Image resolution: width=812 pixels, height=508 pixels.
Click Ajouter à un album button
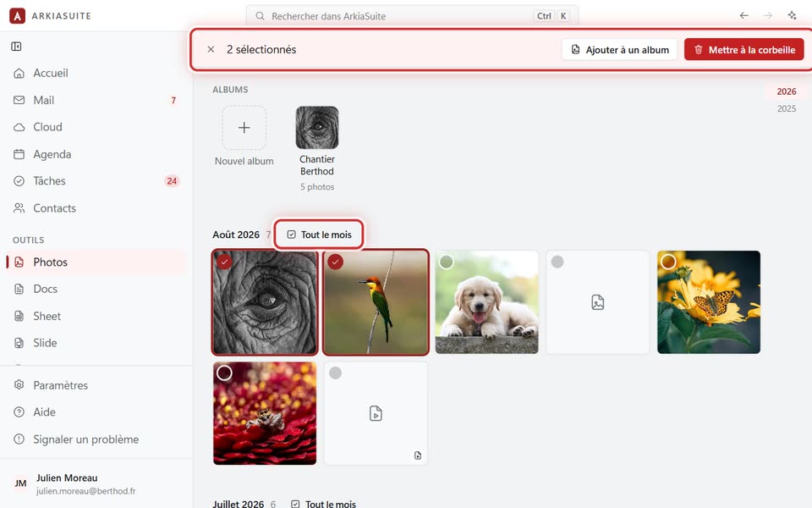tap(619, 50)
